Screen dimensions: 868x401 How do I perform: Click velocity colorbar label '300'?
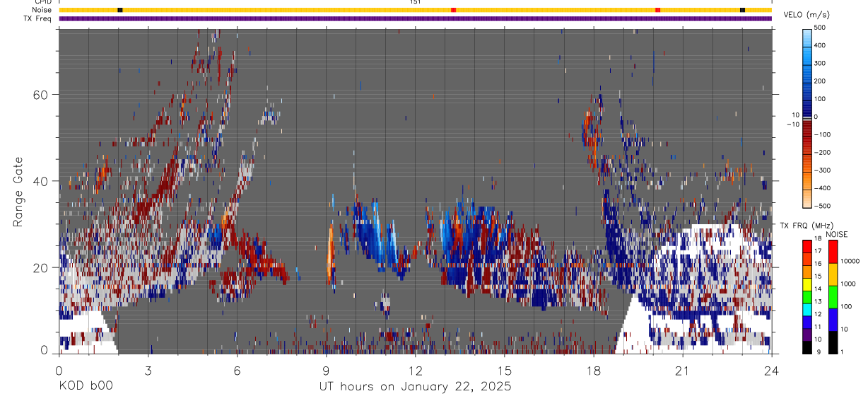[821, 63]
